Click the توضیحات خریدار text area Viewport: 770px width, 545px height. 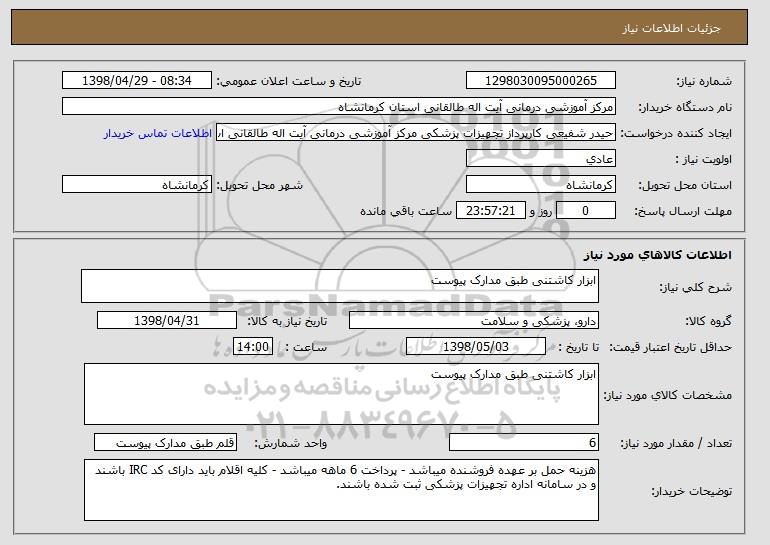341,490
